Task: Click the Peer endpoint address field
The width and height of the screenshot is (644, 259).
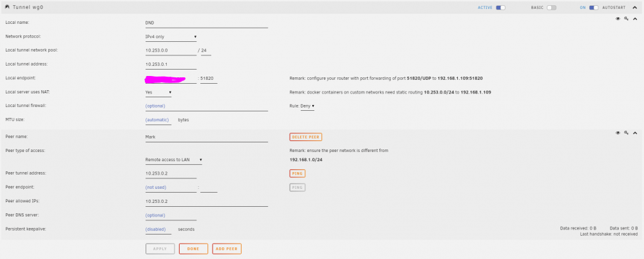Action: pos(171,187)
